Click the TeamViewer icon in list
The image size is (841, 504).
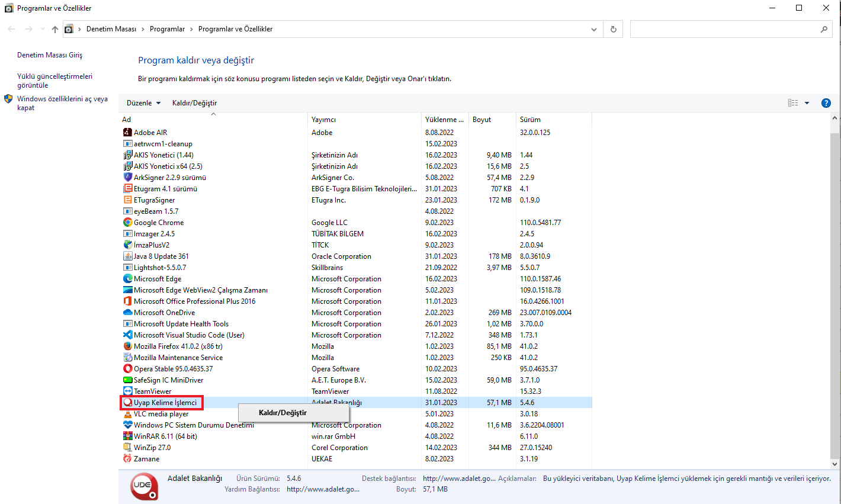click(x=127, y=391)
